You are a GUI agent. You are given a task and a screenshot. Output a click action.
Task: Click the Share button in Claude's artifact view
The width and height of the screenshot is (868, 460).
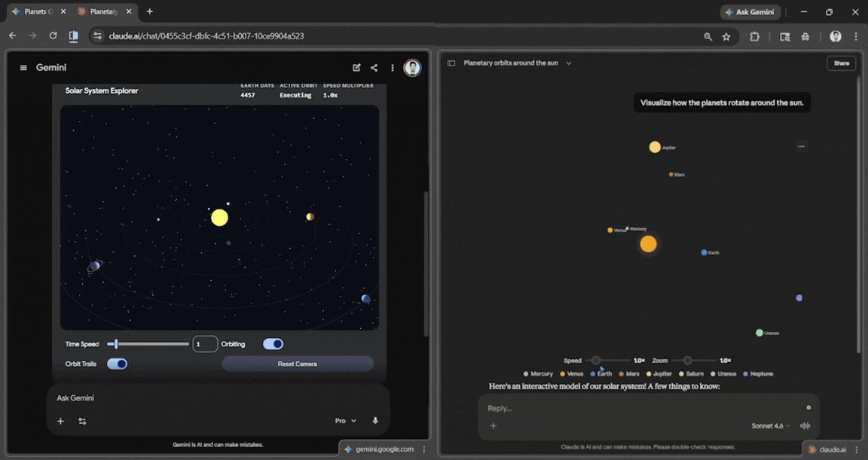point(841,63)
